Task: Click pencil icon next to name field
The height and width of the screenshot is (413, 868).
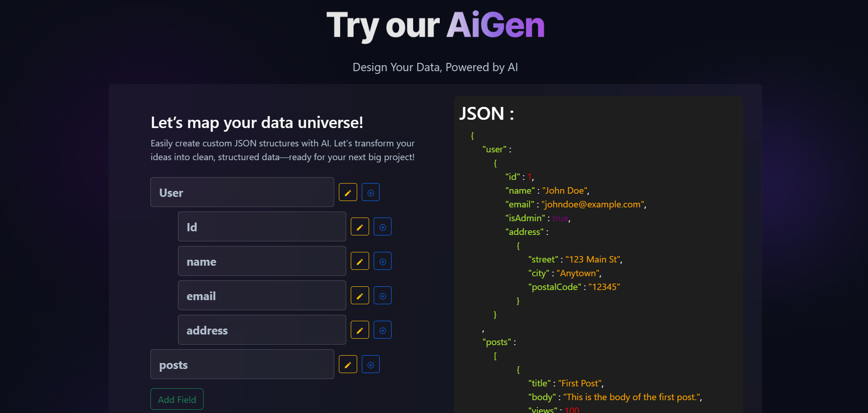Action: 359,261
